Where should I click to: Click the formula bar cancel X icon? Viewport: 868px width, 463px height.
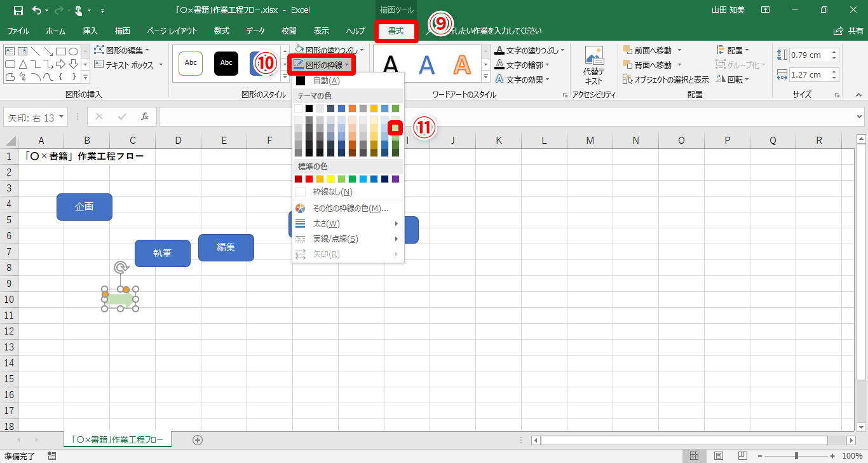(99, 117)
